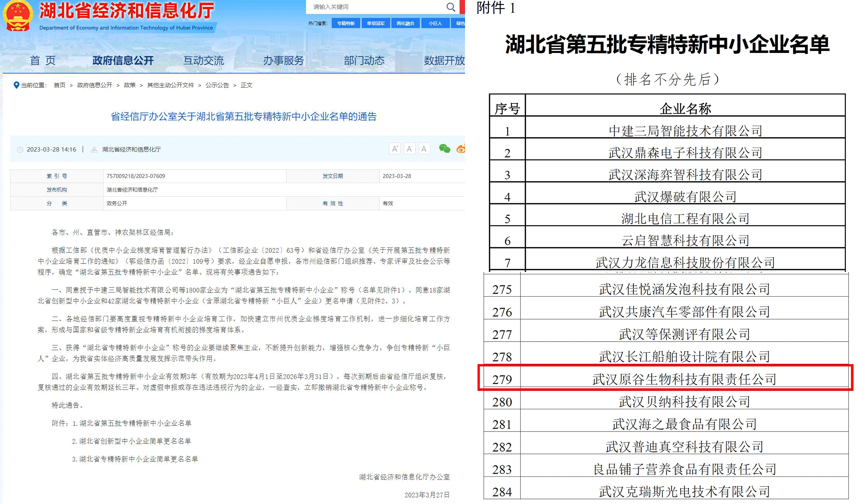Open attachment 3 专精特新中小企业简单更名名单

click(135, 459)
